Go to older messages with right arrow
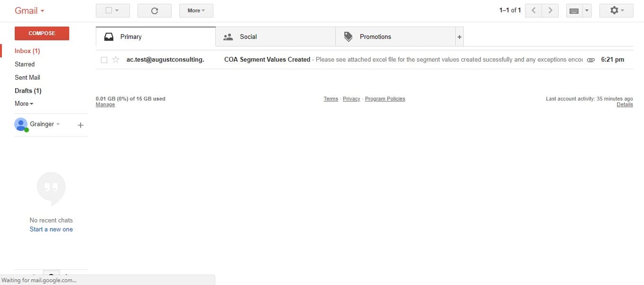This screenshot has width=644, height=285. [550, 10]
